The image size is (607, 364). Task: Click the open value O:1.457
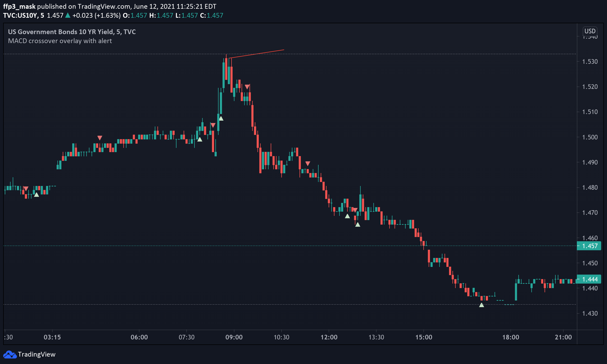[x=135, y=15]
